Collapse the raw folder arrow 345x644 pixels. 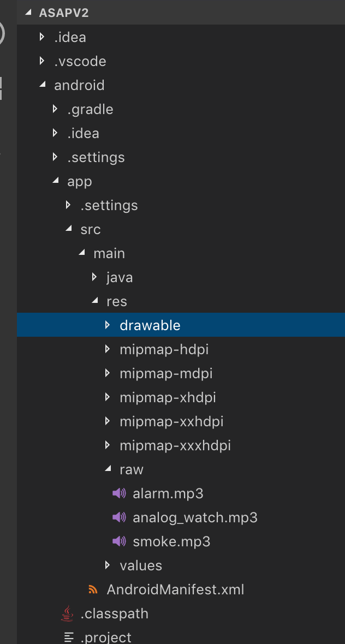coord(108,469)
